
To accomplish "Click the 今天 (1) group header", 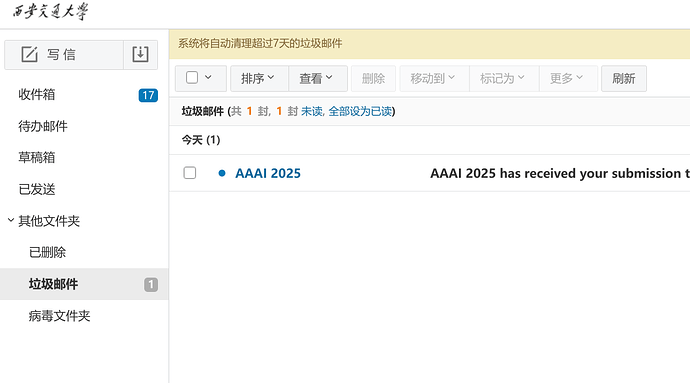I will pyautogui.click(x=201, y=140).
